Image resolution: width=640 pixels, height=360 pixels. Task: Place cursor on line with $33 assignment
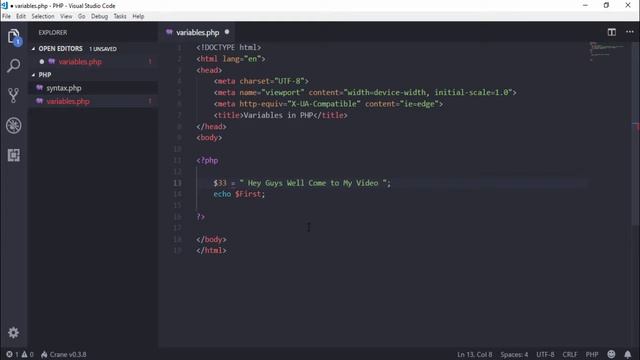(302, 183)
